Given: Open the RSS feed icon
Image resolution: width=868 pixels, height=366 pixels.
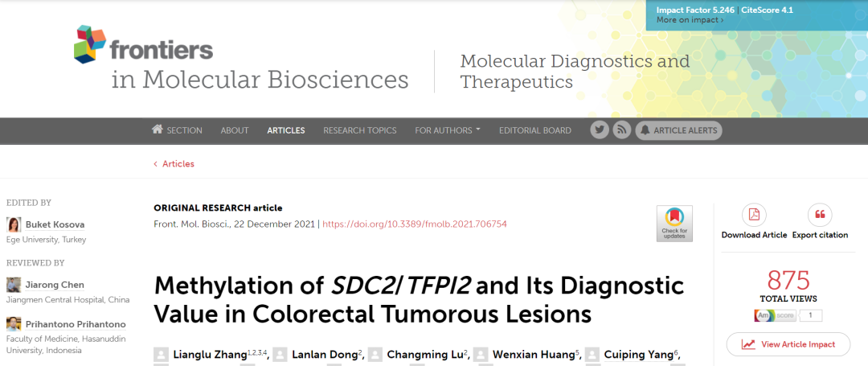Looking at the screenshot, I should (622, 130).
